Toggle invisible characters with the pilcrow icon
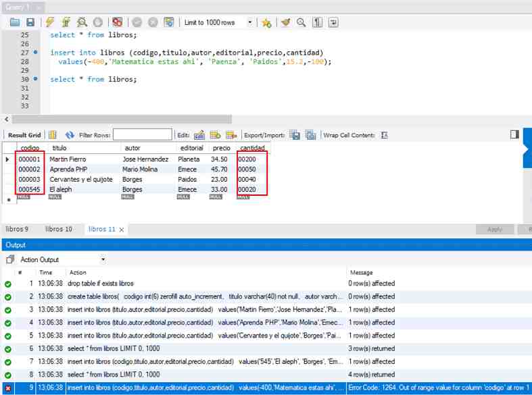The width and height of the screenshot is (532, 395). pos(317,22)
